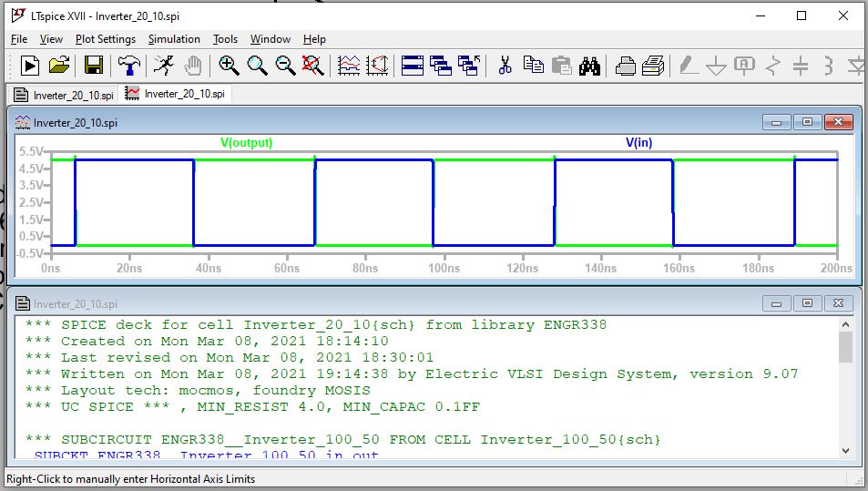
Task: Click the Open file folder icon
Action: tap(58, 66)
